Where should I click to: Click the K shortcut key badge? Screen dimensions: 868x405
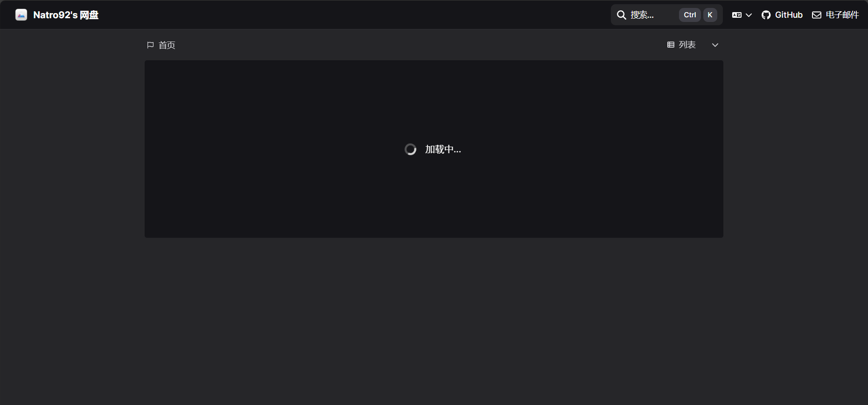point(710,15)
